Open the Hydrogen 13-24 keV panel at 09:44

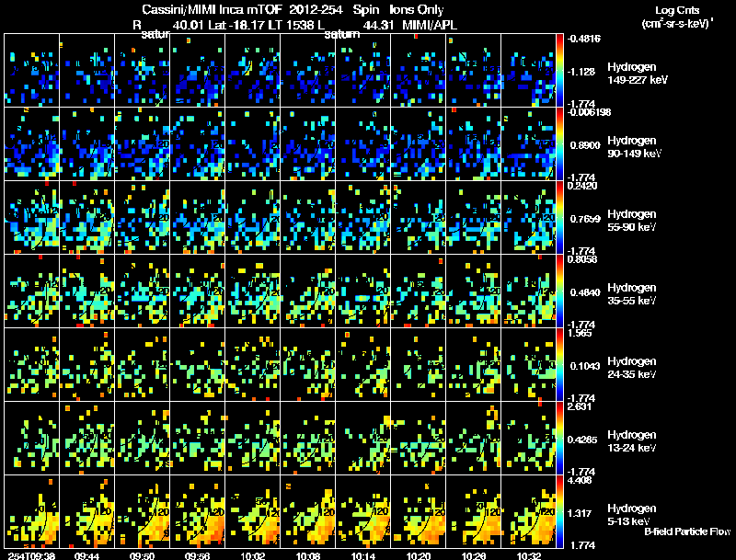point(86,438)
